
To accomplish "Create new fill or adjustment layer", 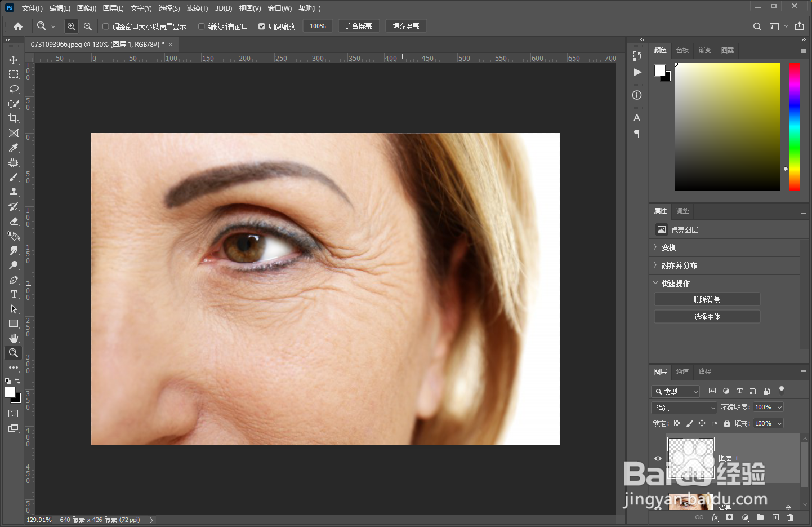I will (x=745, y=517).
